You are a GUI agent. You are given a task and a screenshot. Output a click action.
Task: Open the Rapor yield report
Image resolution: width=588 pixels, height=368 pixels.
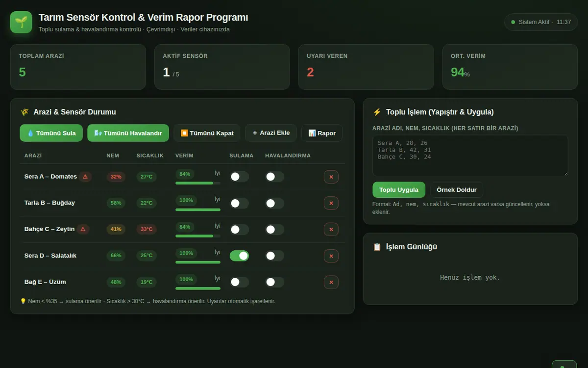coord(322,133)
